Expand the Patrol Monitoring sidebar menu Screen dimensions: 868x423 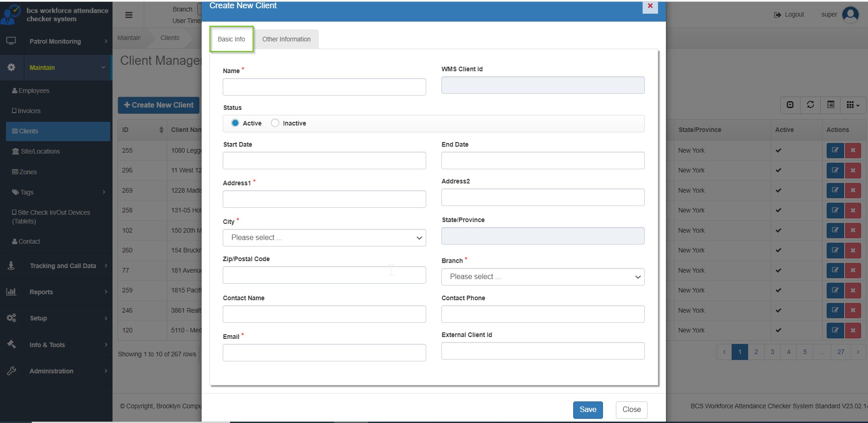[56, 41]
